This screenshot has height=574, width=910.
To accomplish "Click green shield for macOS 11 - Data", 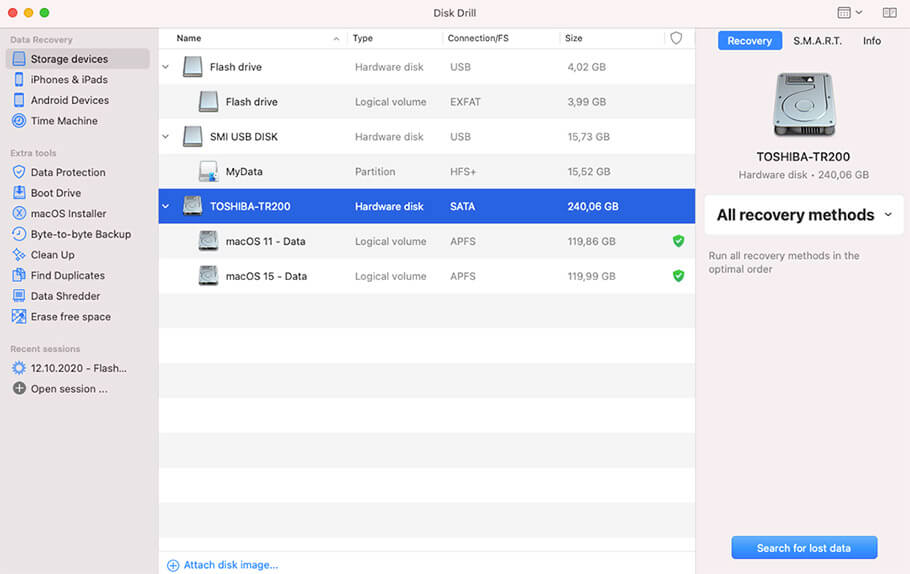I will [678, 241].
